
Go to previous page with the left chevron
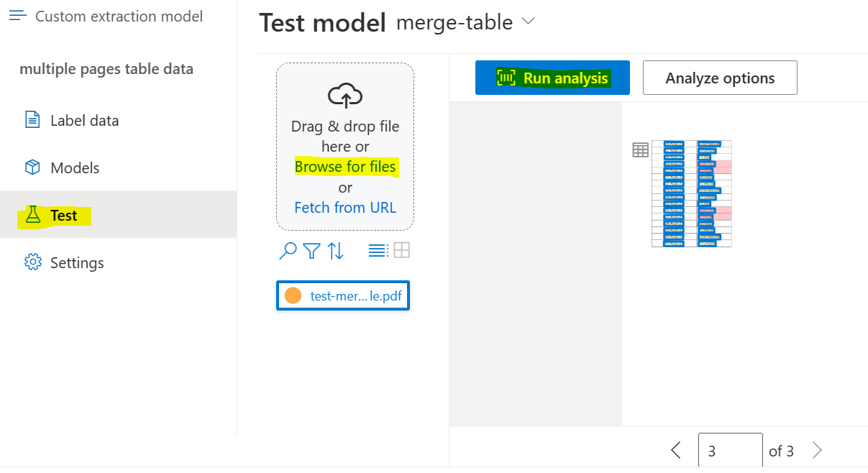tap(675, 449)
